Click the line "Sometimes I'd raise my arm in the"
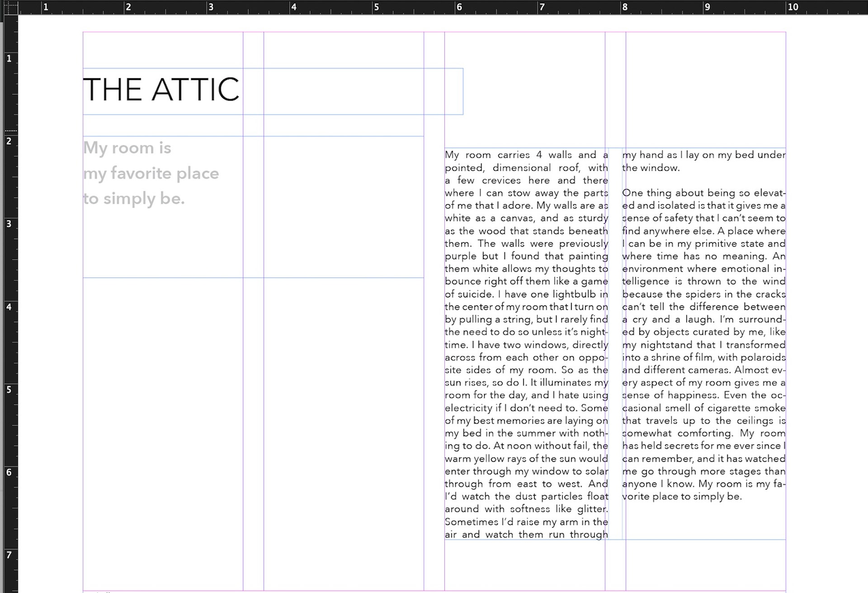This screenshot has height=593, width=868. [x=526, y=522]
